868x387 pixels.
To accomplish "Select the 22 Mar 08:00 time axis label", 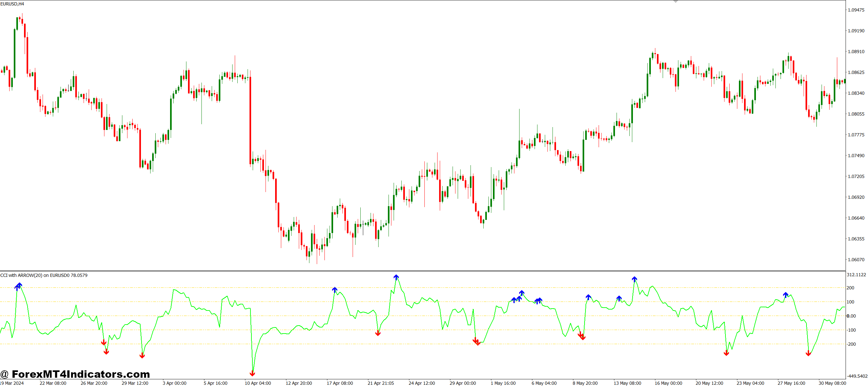I will (52, 383).
